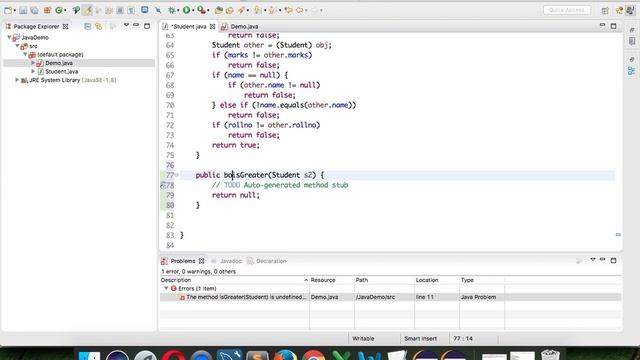Screen dimensions: 640x360
Task: Click the Previous Annotation arrow icon
Action: (x=272, y=10)
